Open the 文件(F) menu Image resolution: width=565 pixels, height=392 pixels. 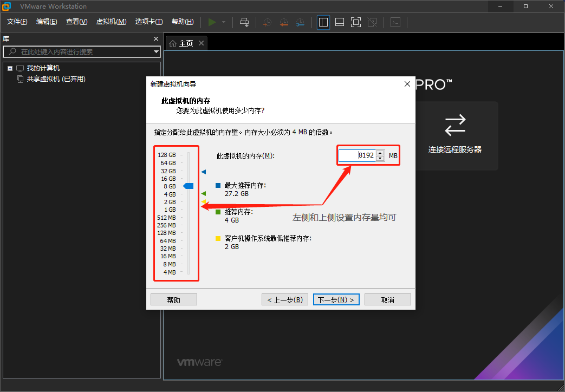click(17, 22)
